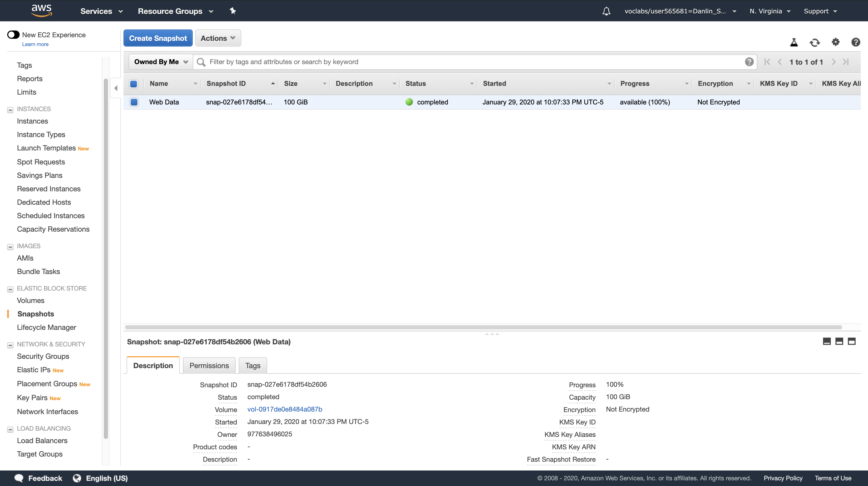Toggle the New EC2 Experience switch
The image size is (868, 486).
click(x=13, y=35)
